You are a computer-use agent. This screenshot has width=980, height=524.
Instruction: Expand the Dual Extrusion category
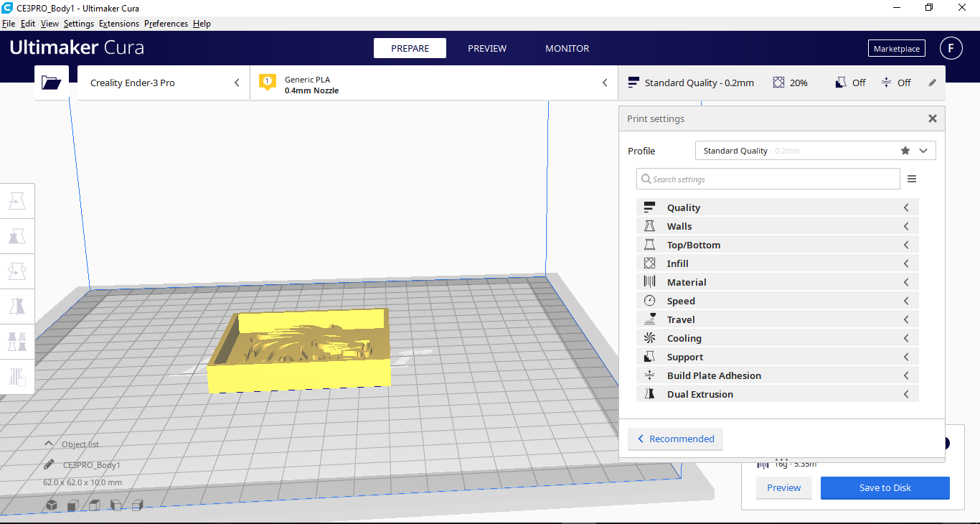click(x=777, y=394)
